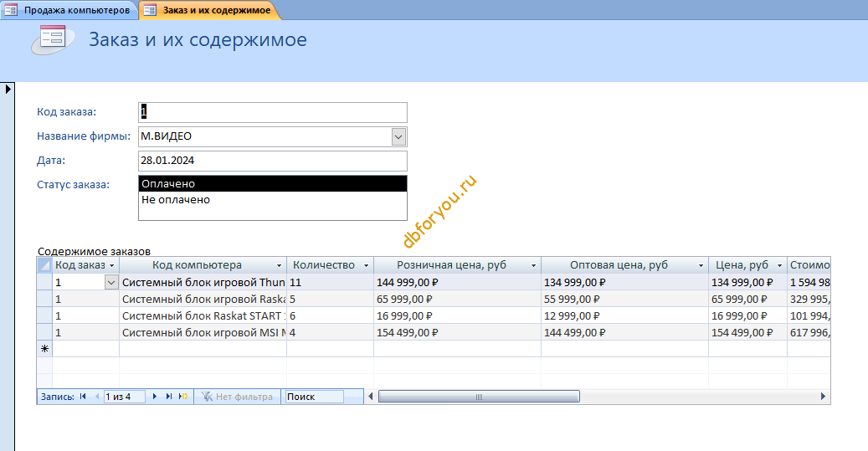Image resolution: width=868 pixels, height=451 pixels.
Task: Click the select-all corner of the subform grid
Action: [x=44, y=265]
